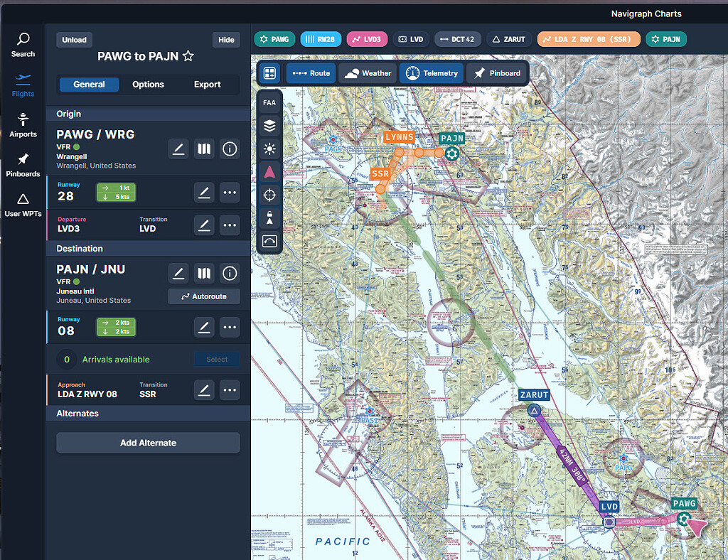Edit approach LDA Z RWY 08
Image resolution: width=728 pixels, height=560 pixels.
tap(204, 390)
